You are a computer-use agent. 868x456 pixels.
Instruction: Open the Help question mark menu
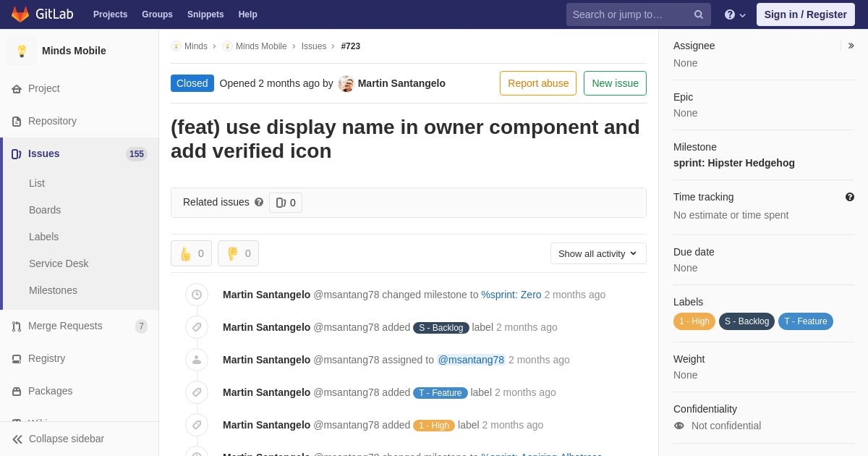coord(735,14)
